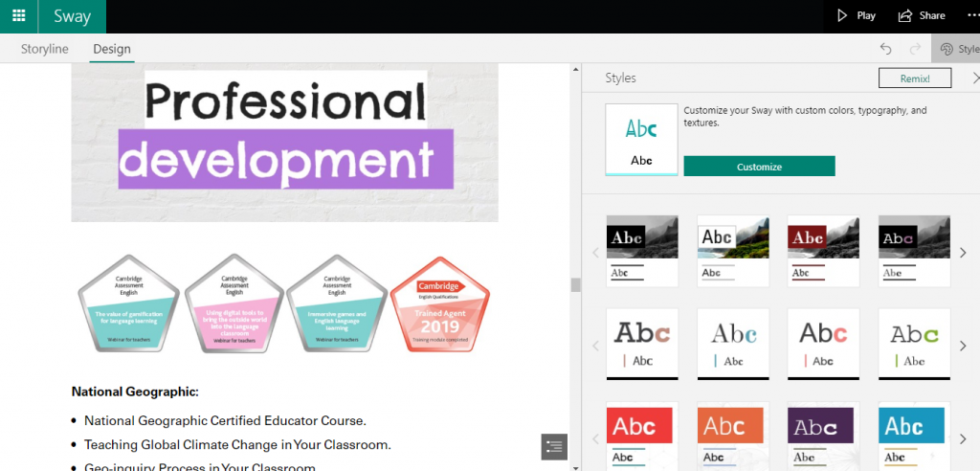Click the scrollbar down arrow
The width and height of the screenshot is (980, 471).
[575, 466]
